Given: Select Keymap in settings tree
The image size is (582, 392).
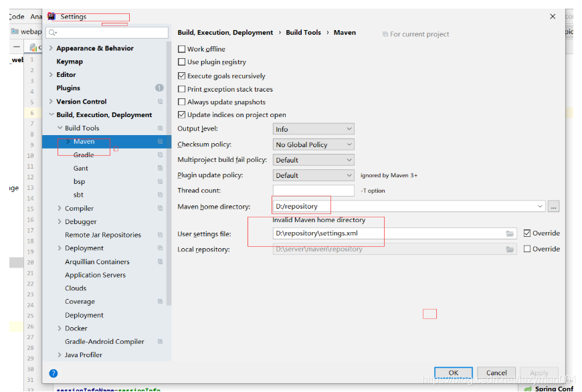Looking at the screenshot, I should [x=70, y=62].
